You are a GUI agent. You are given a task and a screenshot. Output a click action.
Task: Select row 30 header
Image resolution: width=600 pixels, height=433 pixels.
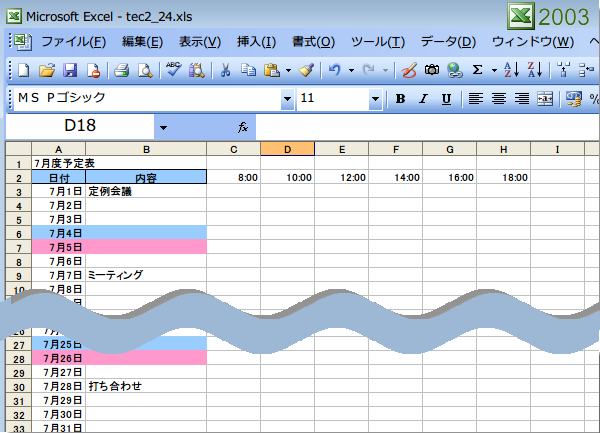click(19, 387)
